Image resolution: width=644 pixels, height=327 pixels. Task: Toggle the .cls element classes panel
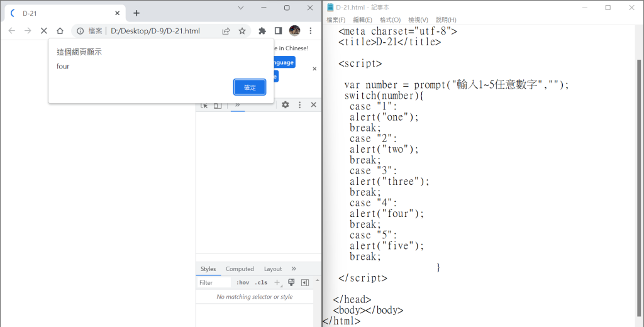(261, 282)
